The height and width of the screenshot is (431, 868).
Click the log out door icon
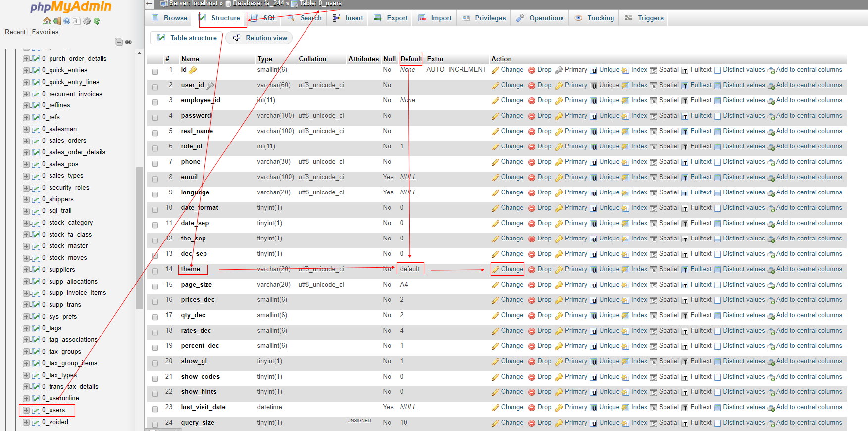[x=57, y=21]
